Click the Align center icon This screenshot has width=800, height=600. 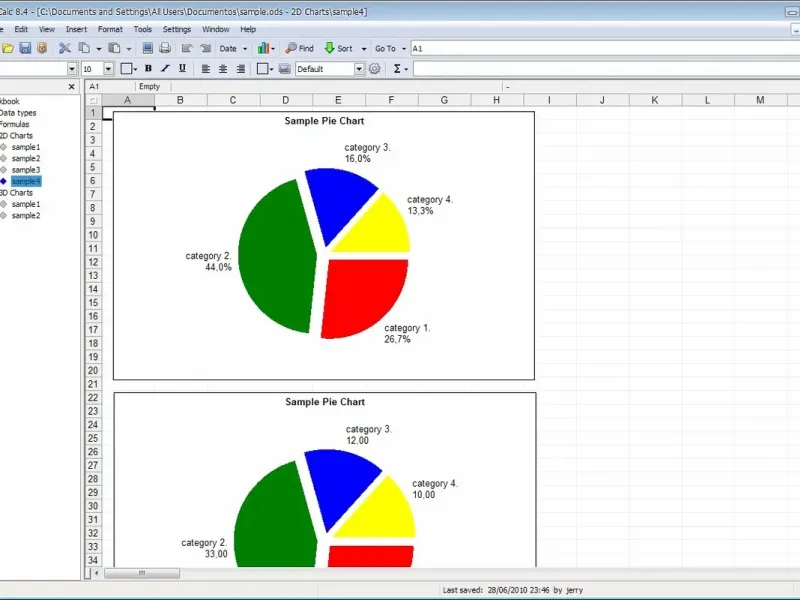click(223, 69)
